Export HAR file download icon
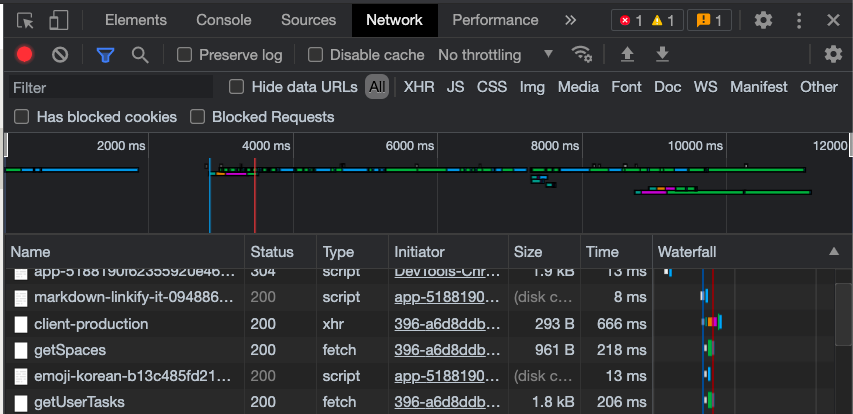Screen dimensions: 853x414 click(x=662, y=54)
